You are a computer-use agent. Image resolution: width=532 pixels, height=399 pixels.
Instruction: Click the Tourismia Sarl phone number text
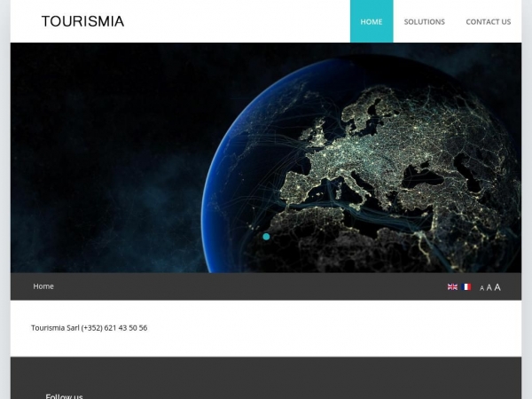[x=90, y=328]
